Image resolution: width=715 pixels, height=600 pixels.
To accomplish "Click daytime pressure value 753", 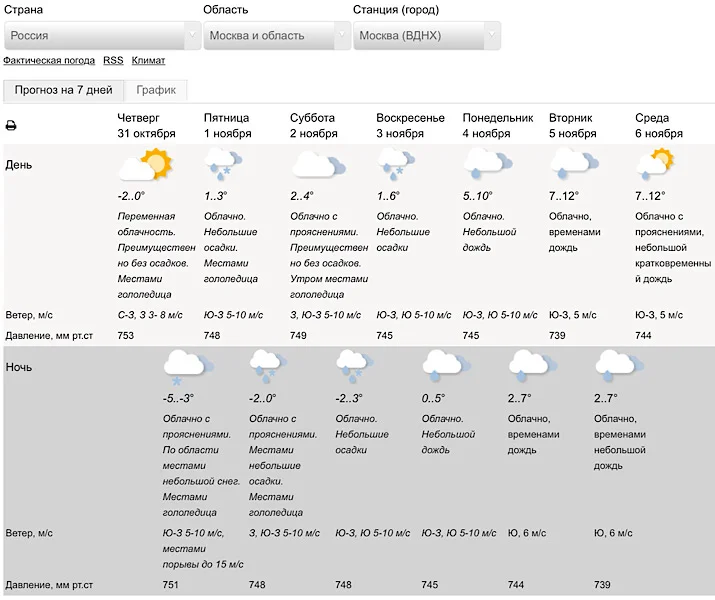I will pos(126,336).
